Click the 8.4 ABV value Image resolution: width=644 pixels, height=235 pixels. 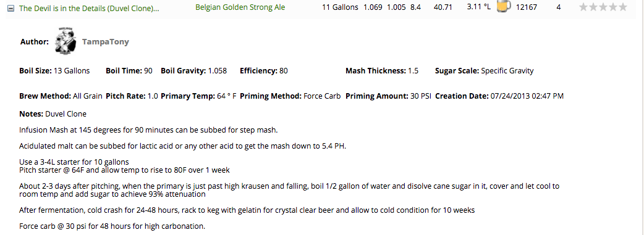[x=416, y=7]
